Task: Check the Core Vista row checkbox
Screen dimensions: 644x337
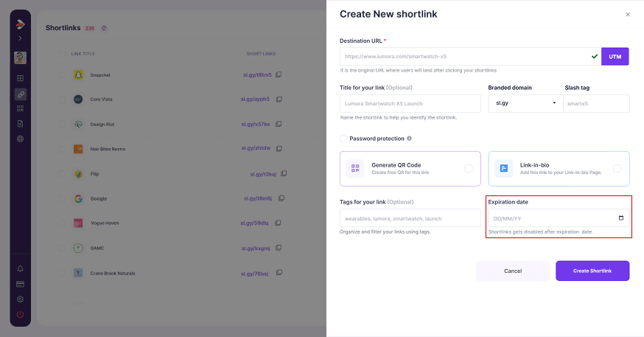Action: pyautogui.click(x=62, y=100)
